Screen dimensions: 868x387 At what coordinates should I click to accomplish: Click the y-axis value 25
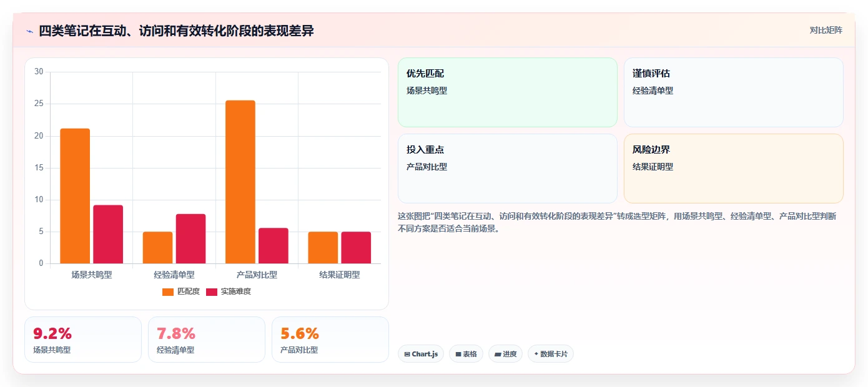click(x=39, y=104)
